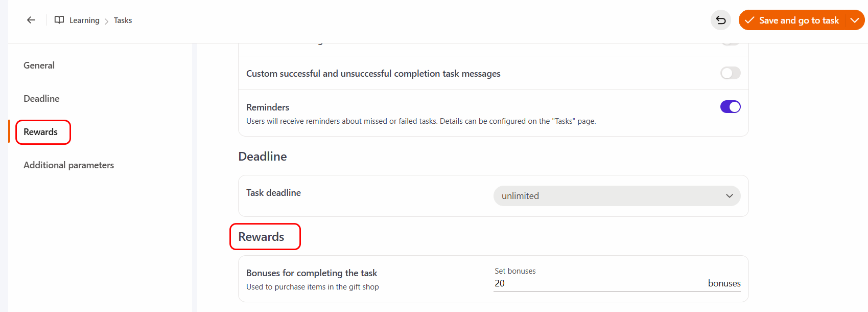This screenshot has width=868, height=312.
Task: Click the Deadline section heading
Action: coord(263,157)
